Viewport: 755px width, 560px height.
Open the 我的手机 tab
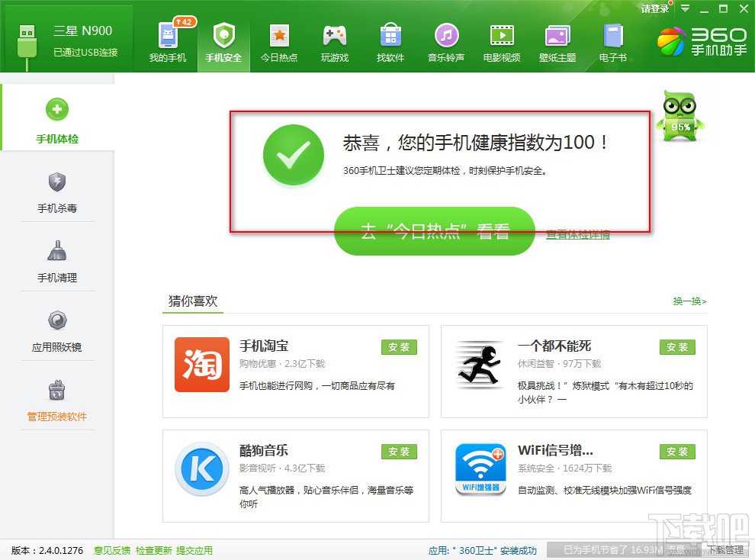[x=168, y=43]
